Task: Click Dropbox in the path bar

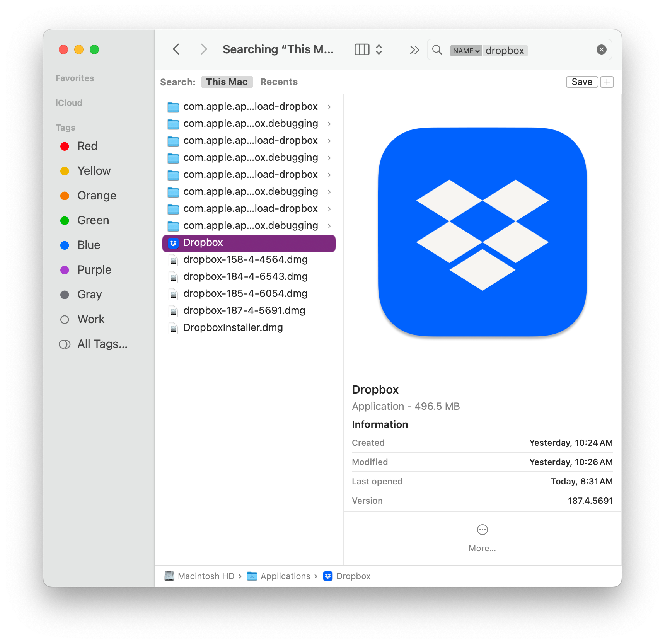Action: click(347, 576)
